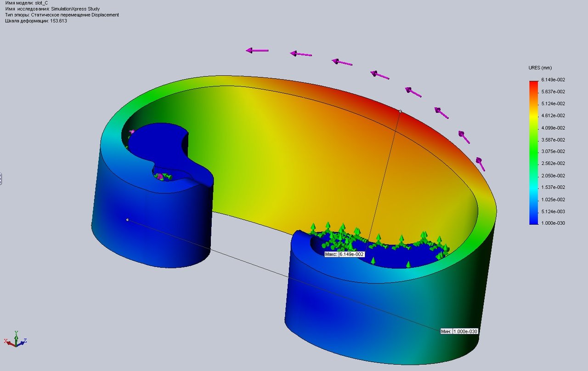Click the left edge panel grip handle
The height and width of the screenshot is (371, 588).
click(1, 178)
